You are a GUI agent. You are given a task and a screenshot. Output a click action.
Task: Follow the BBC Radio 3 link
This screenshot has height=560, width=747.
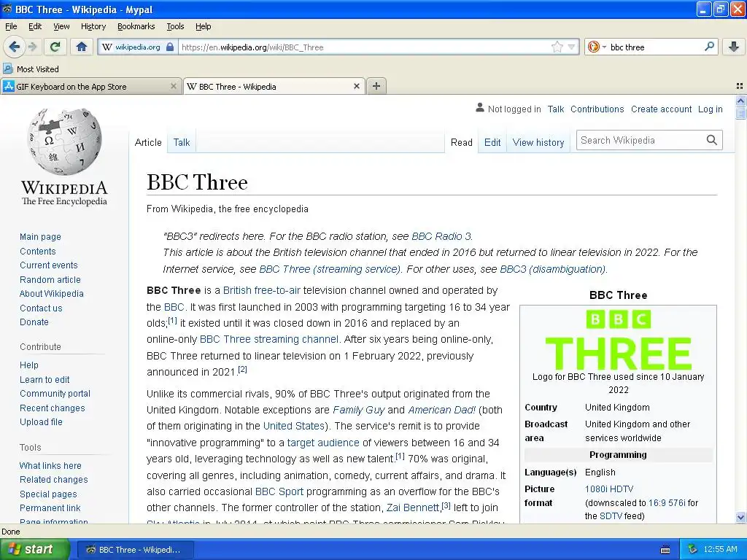441,236
